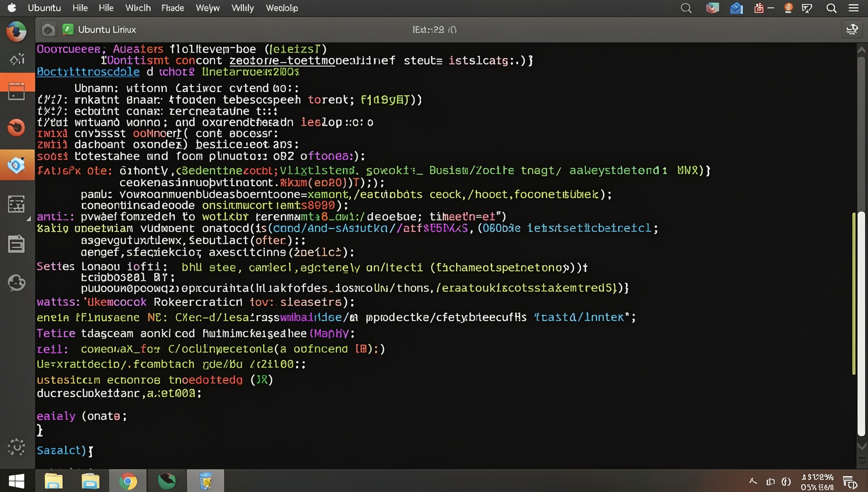This screenshot has width=868, height=492.
Task: Open the crossed-tools icon in the sidebar
Action: tap(17, 59)
